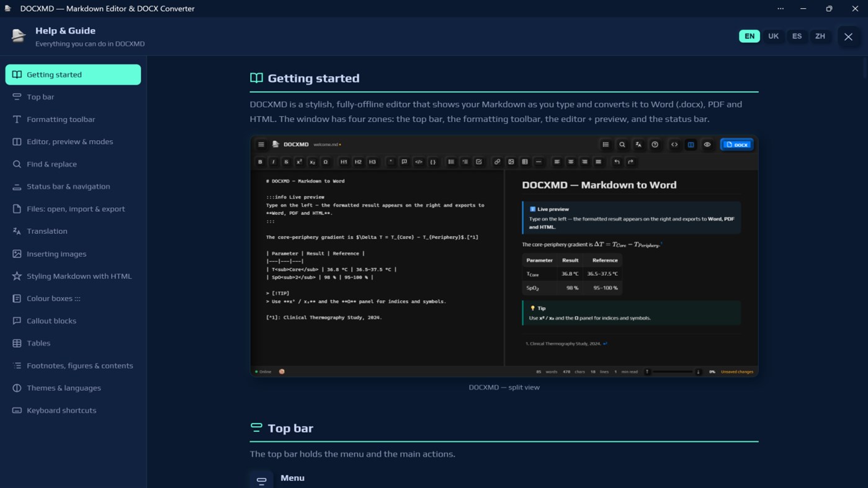Jump to the Tables help section
868x488 pixels.
[x=73, y=343]
